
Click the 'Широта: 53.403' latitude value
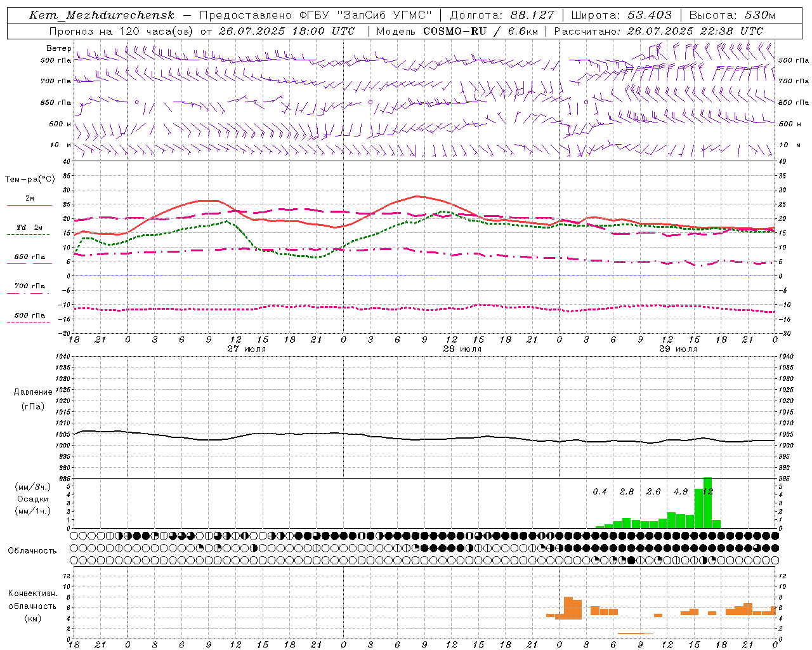click(621, 15)
